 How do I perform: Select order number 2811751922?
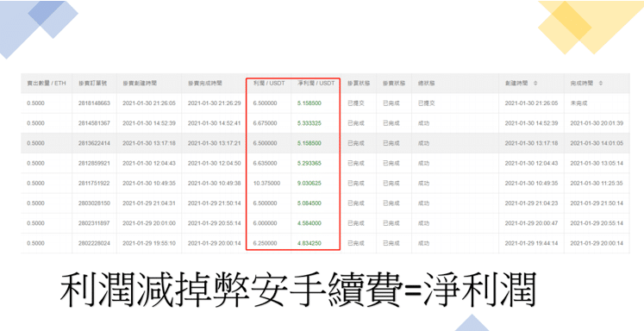coord(94,183)
